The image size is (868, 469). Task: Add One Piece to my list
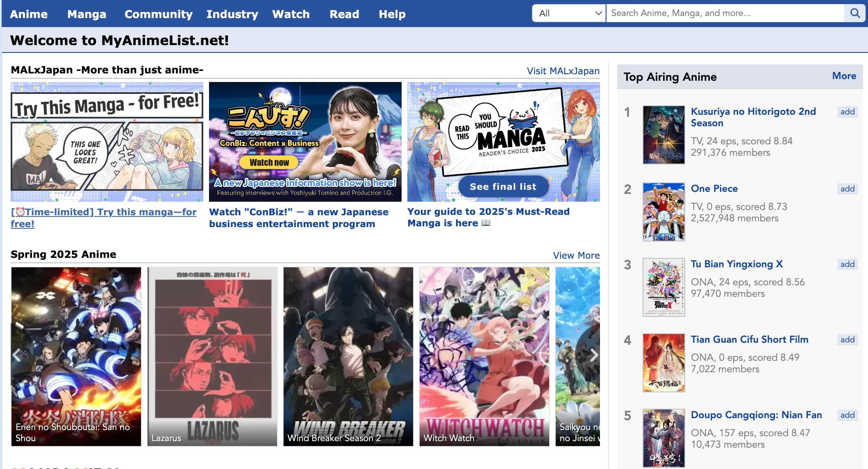pyautogui.click(x=847, y=189)
